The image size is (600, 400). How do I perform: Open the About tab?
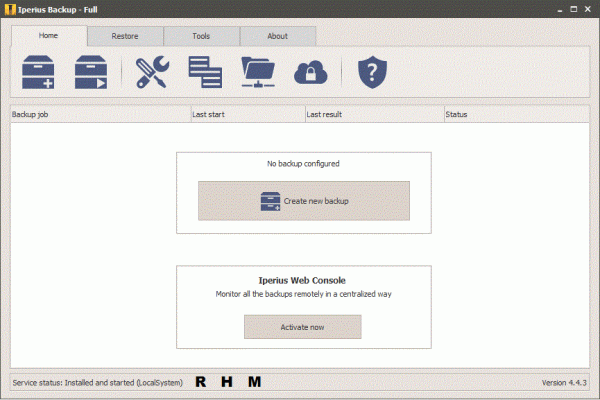coord(277,36)
